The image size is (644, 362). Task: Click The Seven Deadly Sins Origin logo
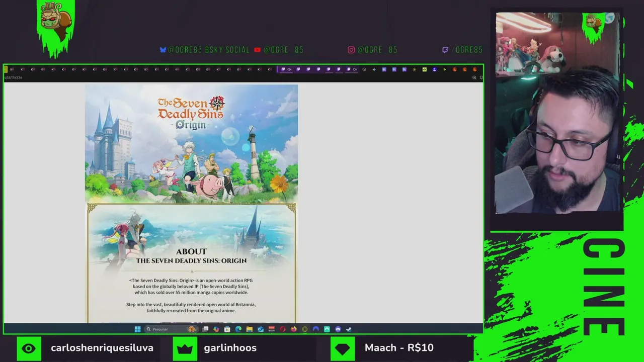point(191,113)
